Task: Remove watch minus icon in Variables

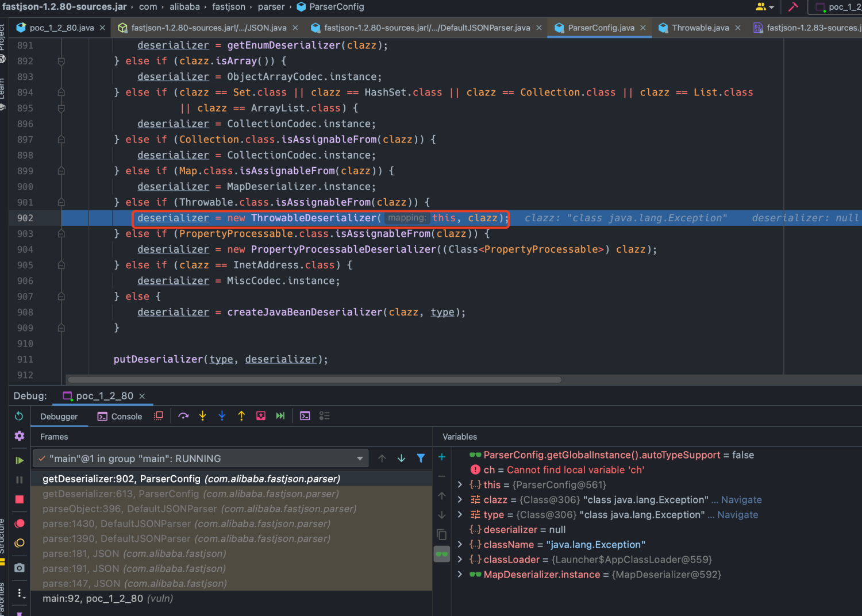Action: [x=442, y=476]
